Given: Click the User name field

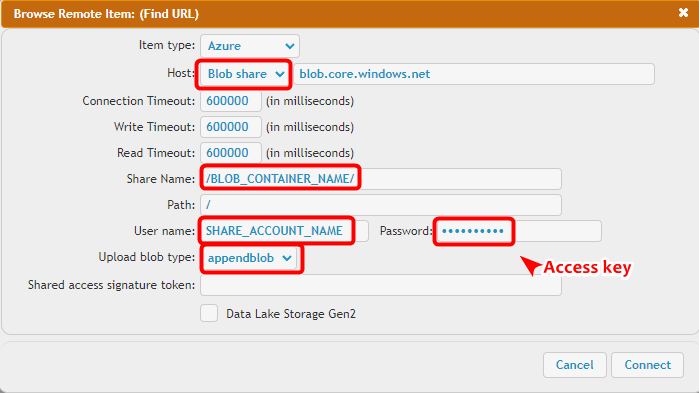Looking at the screenshot, I should tap(284, 231).
